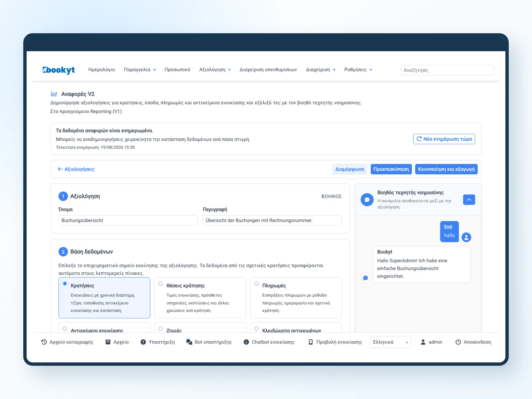The height and width of the screenshot is (399, 532).
Task: Switch to the Διαμόρφωση tab
Action: pos(350,169)
